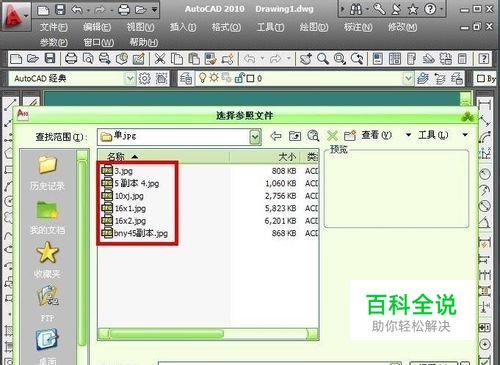Open the 查看(V) views dropdown
Screen dimensions: 500x365
point(408,135)
